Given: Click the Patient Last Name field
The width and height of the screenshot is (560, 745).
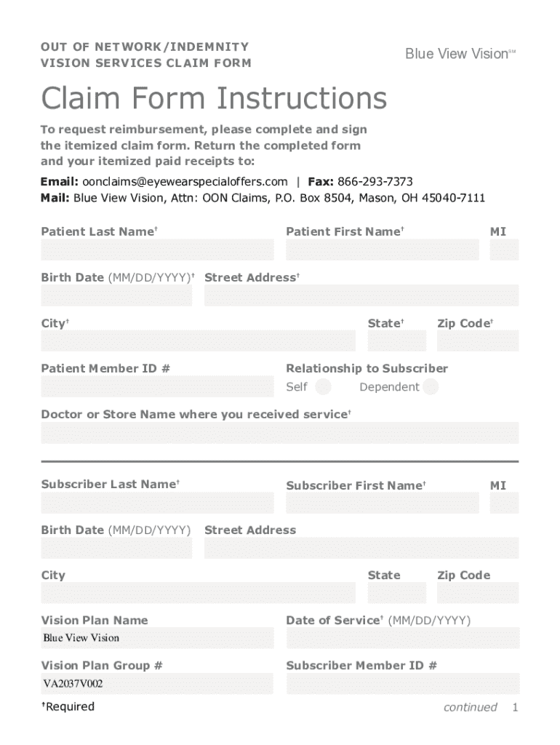Looking at the screenshot, I should (x=157, y=250).
